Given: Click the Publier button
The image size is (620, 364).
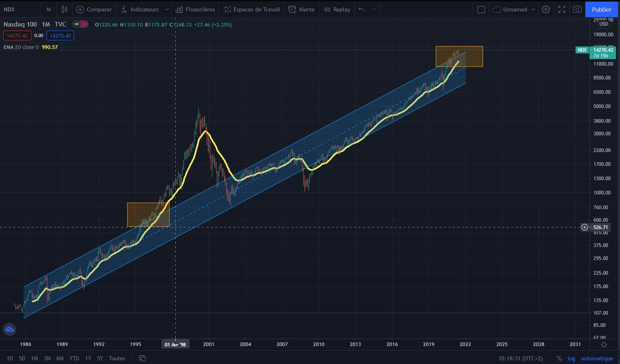Looking at the screenshot, I should [602, 9].
